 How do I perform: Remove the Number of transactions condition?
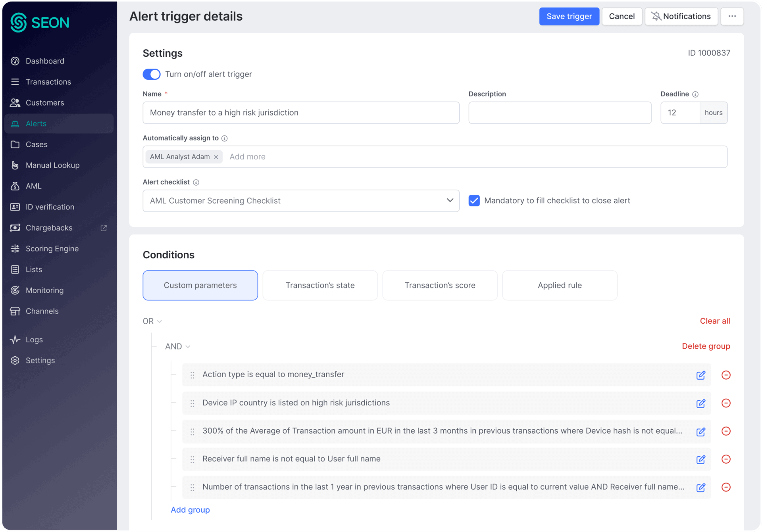click(x=726, y=488)
